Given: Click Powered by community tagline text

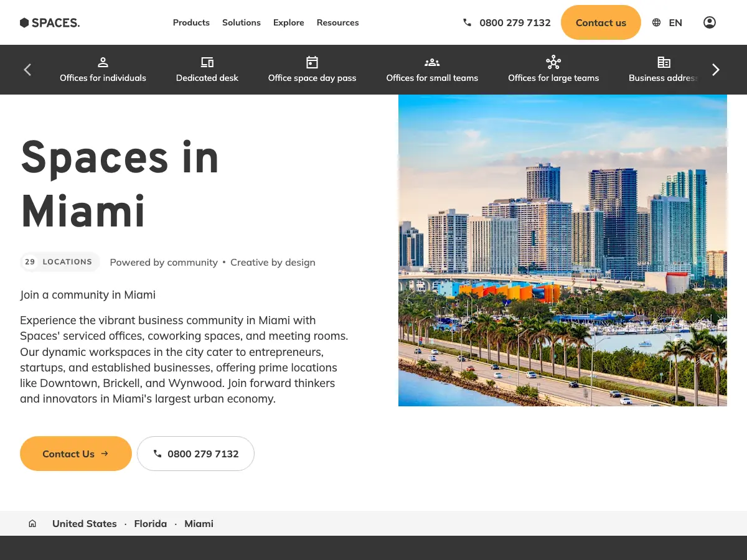Looking at the screenshot, I should point(164,263).
